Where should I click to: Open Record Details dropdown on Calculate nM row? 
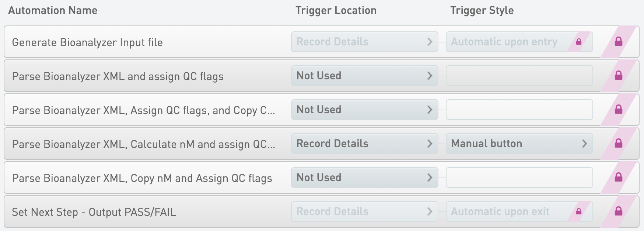tap(364, 144)
